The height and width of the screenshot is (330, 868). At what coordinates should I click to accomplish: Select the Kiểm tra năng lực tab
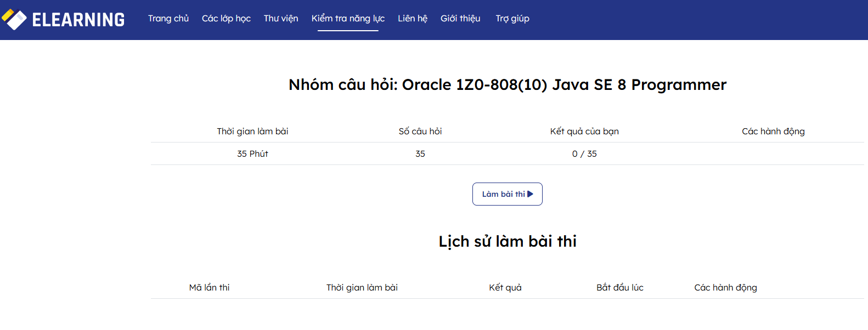point(348,19)
